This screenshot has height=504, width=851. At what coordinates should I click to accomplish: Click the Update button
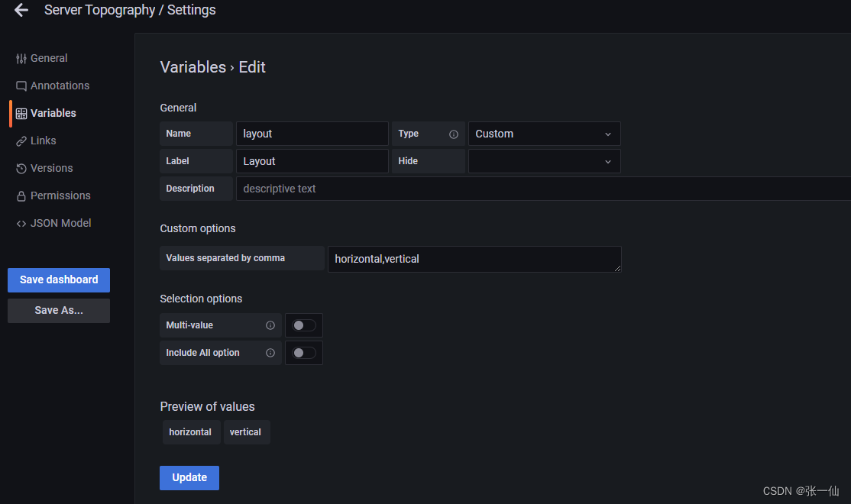189,477
